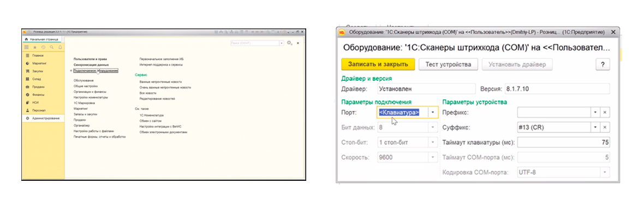Switch to Начальная страница tab
644x224 pixels.
click(x=42, y=39)
